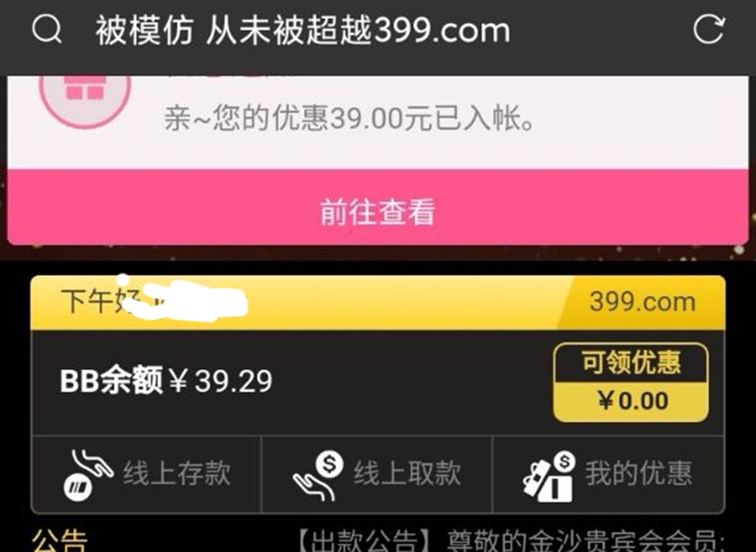Tap the BB余额 ¥39.29 balance
This screenshot has width=756, height=552.
point(166,381)
